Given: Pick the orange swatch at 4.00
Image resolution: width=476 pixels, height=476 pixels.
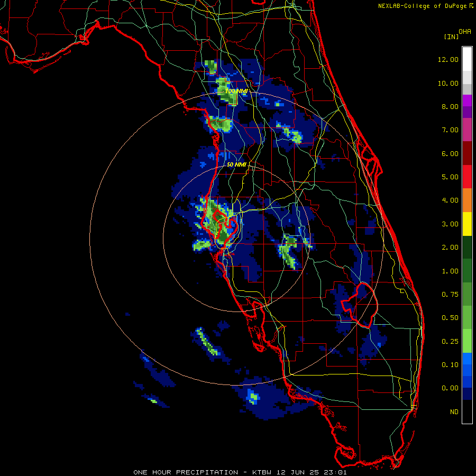Looking at the screenshot, I should point(467,200).
